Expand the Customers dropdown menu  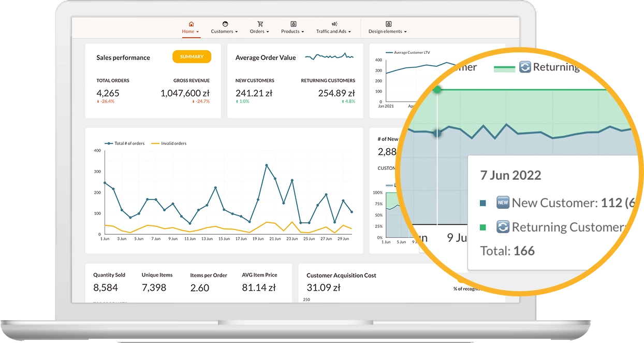pyautogui.click(x=225, y=32)
